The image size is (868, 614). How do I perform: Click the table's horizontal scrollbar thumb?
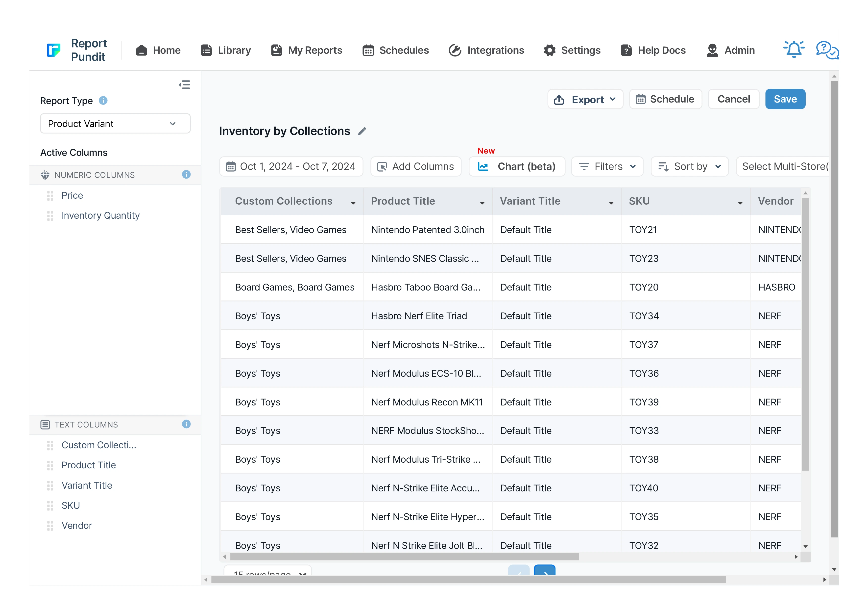(404, 557)
